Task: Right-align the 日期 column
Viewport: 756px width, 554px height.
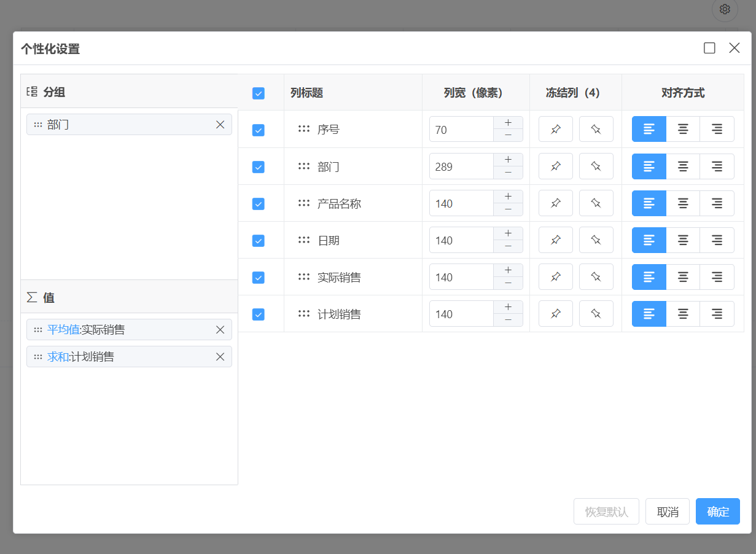Action: 717,240
